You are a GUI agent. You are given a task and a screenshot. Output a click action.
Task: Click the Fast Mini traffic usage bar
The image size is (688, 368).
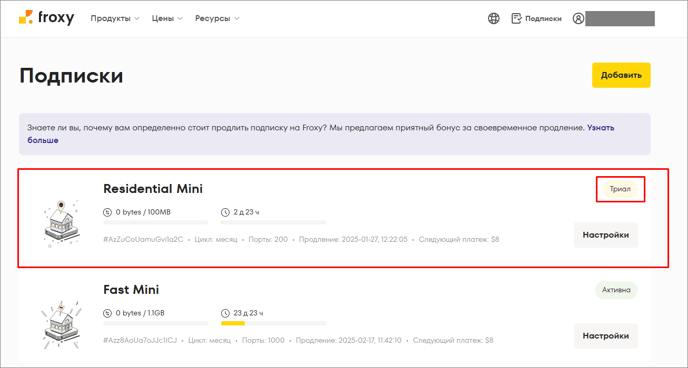155,323
